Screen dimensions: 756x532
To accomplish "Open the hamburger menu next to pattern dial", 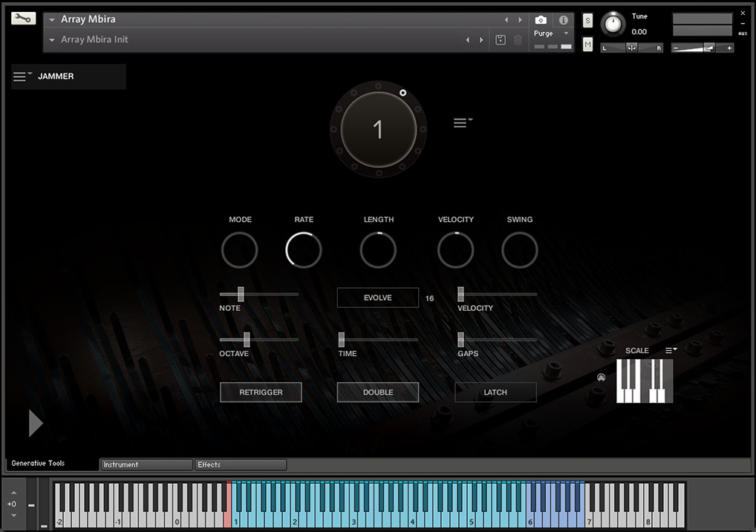I will (463, 123).
